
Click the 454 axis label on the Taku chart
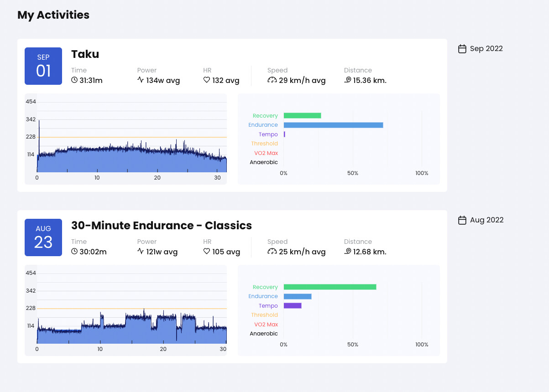31,102
